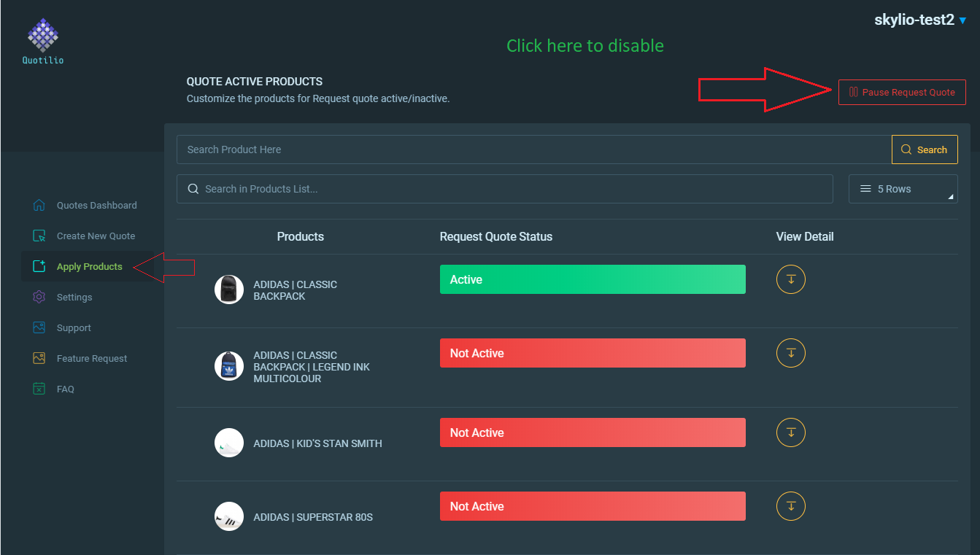Toggle Not Active status for Legend Ink Multicolour
This screenshot has width=980, height=555.
593,353
